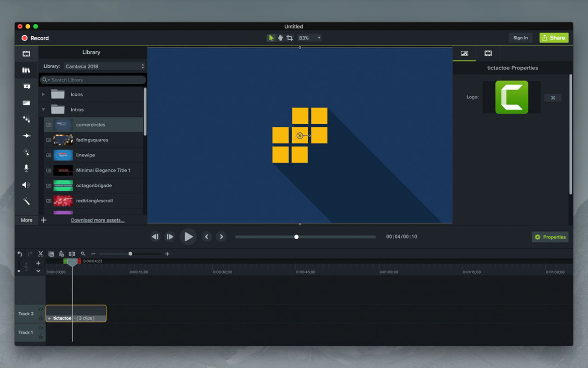Hide Track 1 using eye icon
Image resolution: width=588 pixels, height=368 pixels.
point(41,328)
